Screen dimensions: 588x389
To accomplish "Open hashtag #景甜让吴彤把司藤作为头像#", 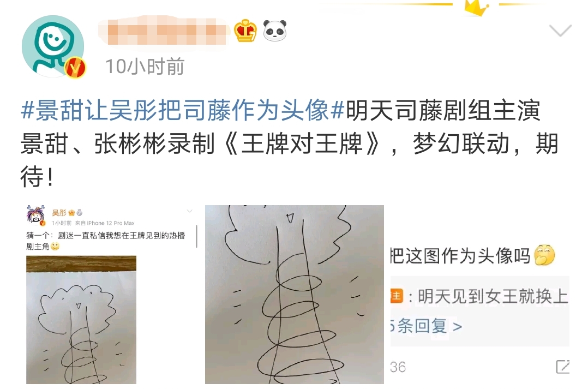I will click(183, 111).
